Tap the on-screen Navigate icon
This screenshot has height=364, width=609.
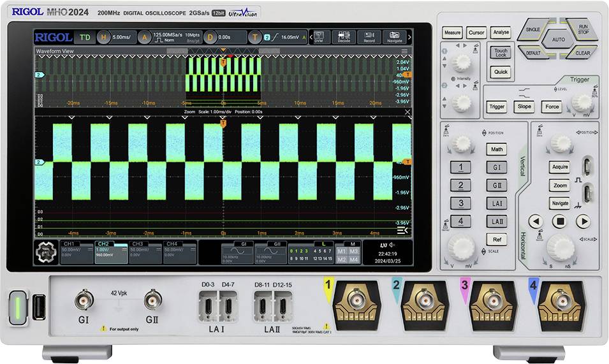pos(394,37)
